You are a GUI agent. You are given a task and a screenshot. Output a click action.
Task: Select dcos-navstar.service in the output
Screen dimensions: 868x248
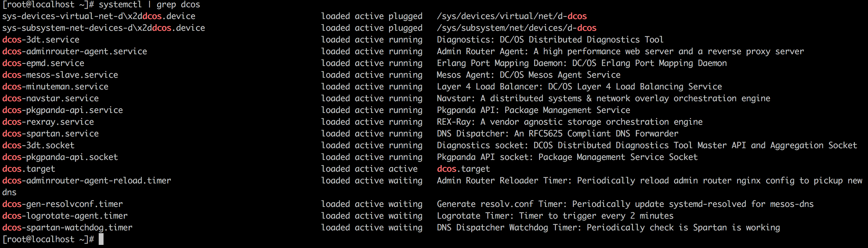point(50,98)
